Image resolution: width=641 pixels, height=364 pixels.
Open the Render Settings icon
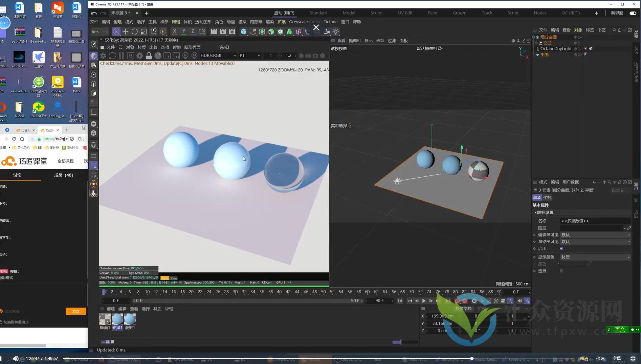(x=232, y=31)
